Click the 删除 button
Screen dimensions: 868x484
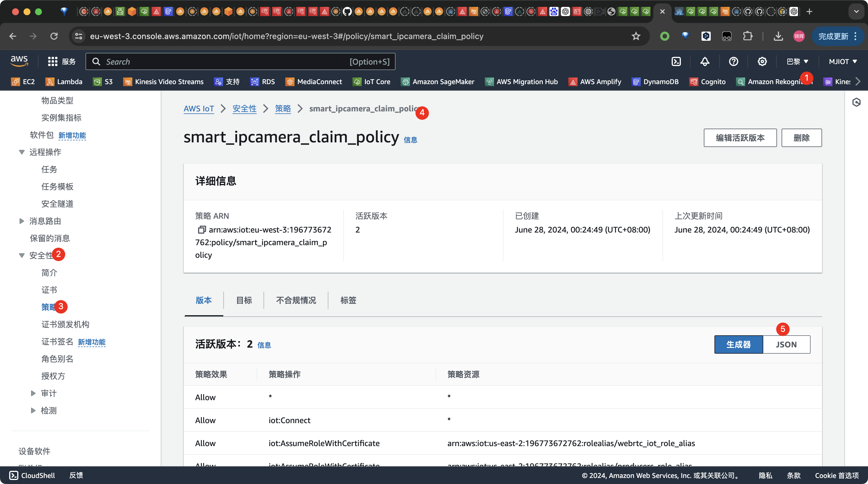[x=802, y=138]
